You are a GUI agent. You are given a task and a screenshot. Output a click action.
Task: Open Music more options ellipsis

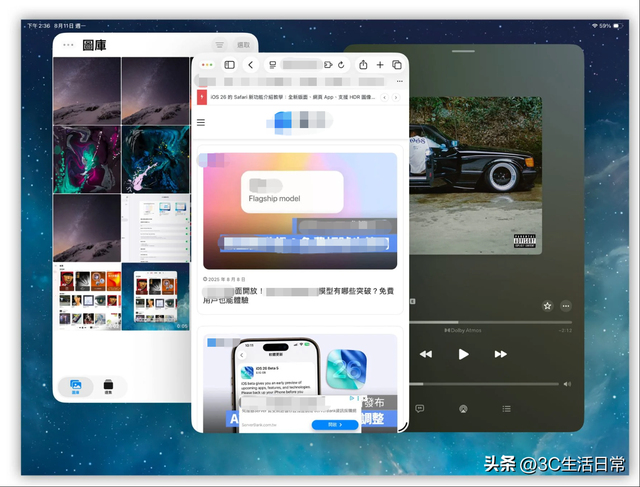[566, 306]
